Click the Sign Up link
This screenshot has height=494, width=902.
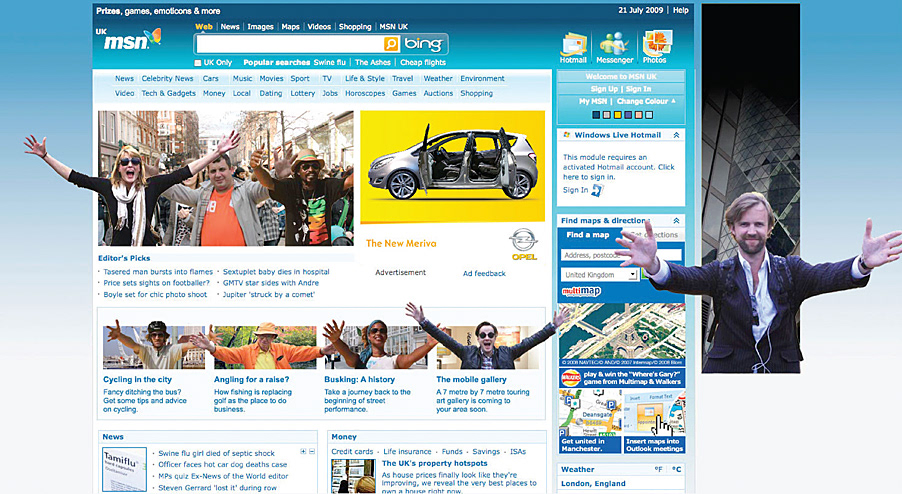point(604,89)
